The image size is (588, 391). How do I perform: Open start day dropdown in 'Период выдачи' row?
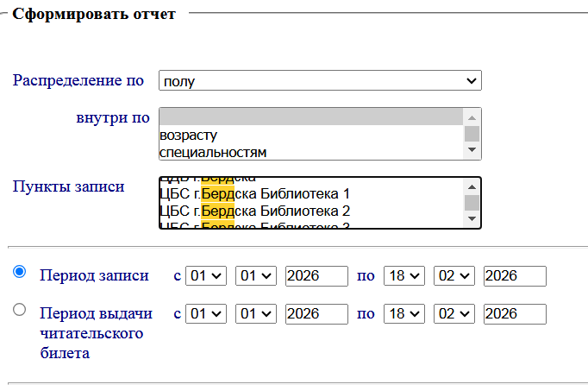[x=206, y=314]
